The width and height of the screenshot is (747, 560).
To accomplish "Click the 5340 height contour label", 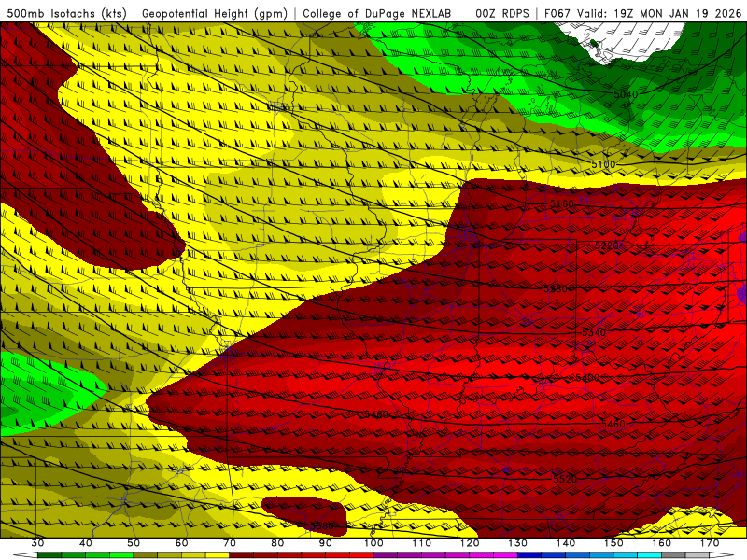I will [x=594, y=332].
